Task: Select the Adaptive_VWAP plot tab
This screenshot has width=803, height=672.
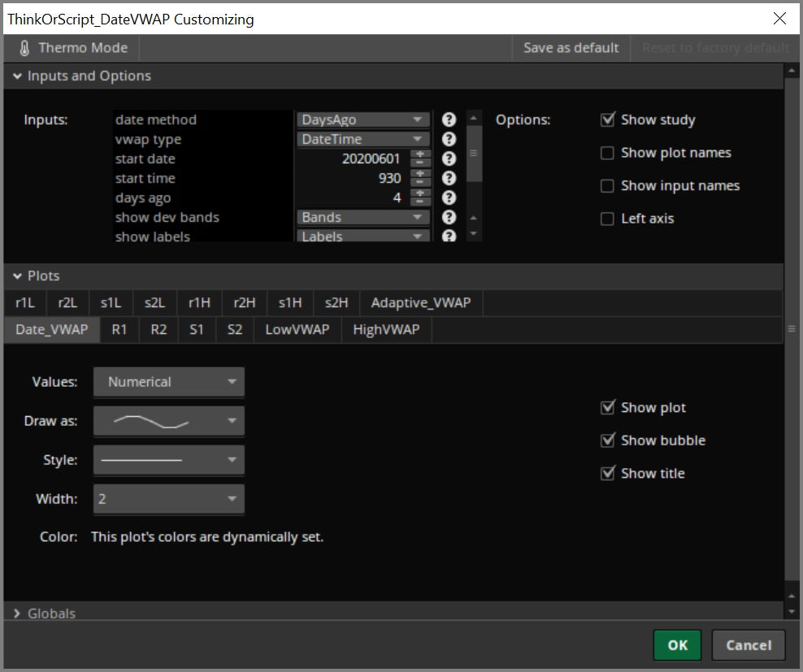Action: [x=421, y=303]
